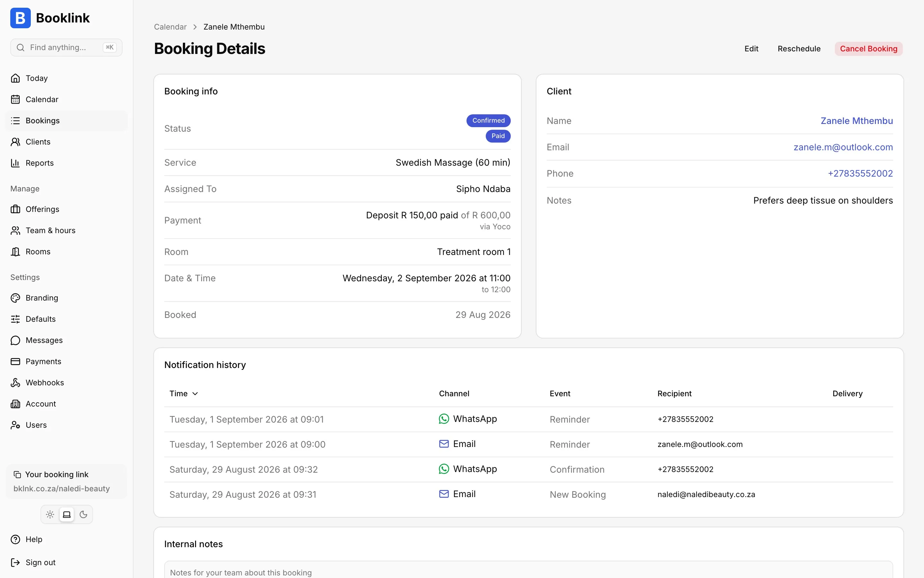Switch to light theme sun icon
Screen dimensions: 924x578
tap(50, 515)
